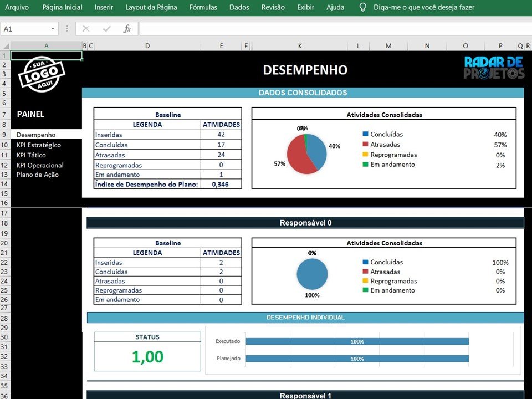Switch to the Dados ribbon tab

239,8
